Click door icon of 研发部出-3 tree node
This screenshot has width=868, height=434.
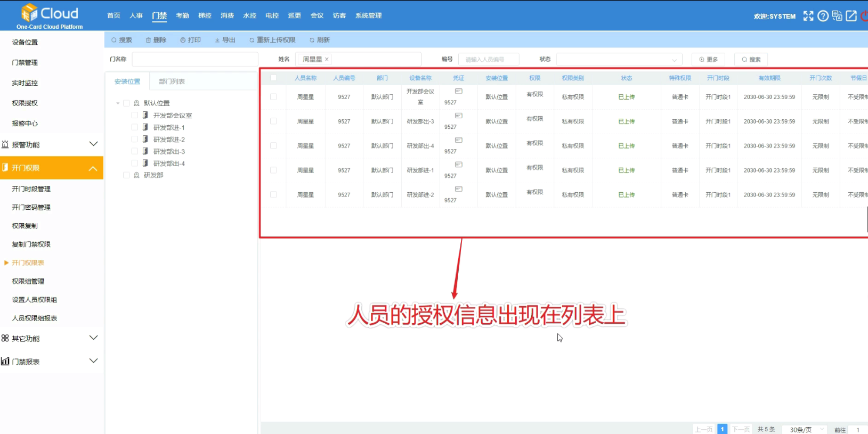[145, 151]
